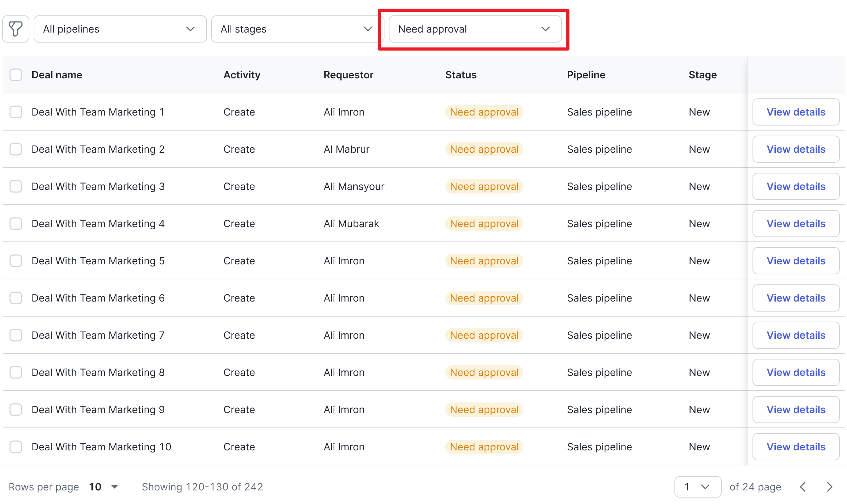The height and width of the screenshot is (504, 847).
Task: Open the Need approval status filter
Action: [x=475, y=29]
